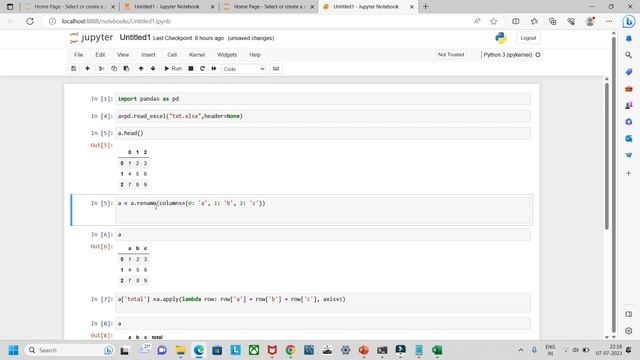Insert a cell below with the plus icon
Viewport: 640px width, 360px height.
tap(87, 69)
